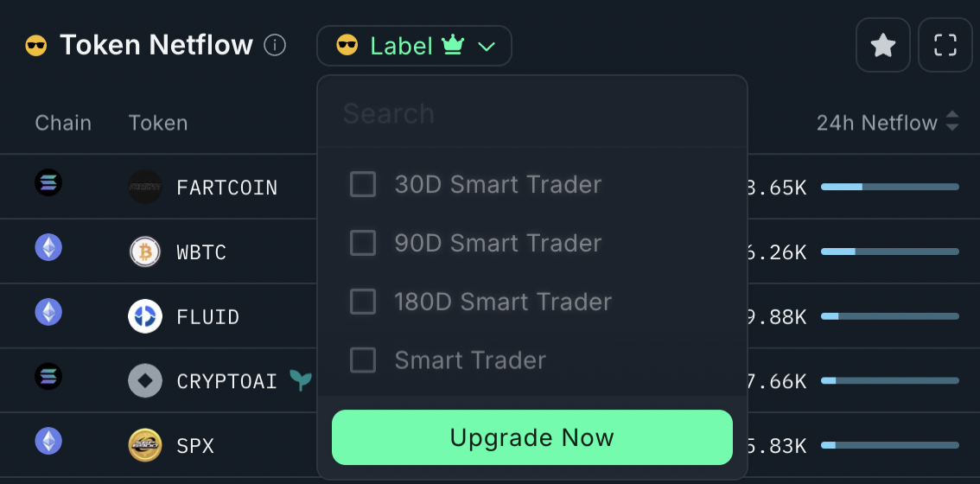This screenshot has width=980, height=484.
Task: Click the CRYPTOAI token logo
Action: point(145,381)
